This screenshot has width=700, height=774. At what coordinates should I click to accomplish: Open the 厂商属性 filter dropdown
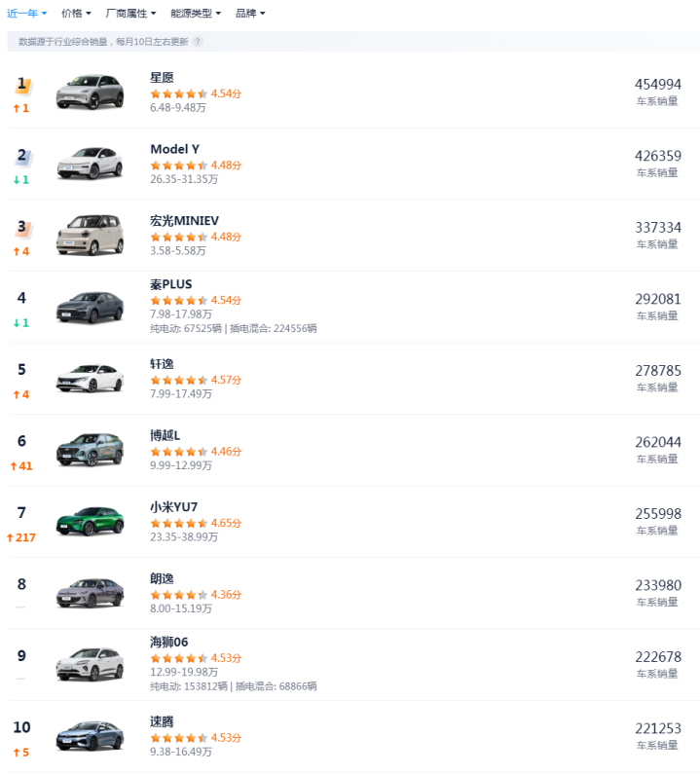click(x=130, y=14)
